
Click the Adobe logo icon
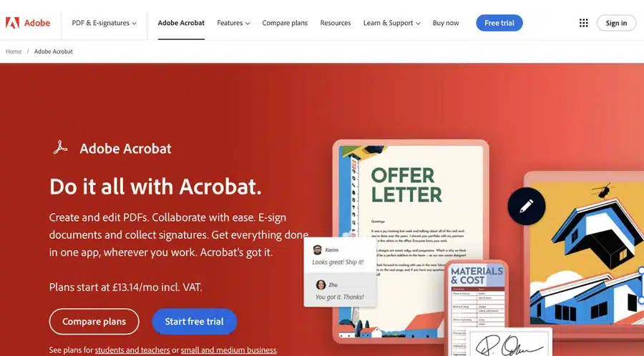click(x=12, y=23)
